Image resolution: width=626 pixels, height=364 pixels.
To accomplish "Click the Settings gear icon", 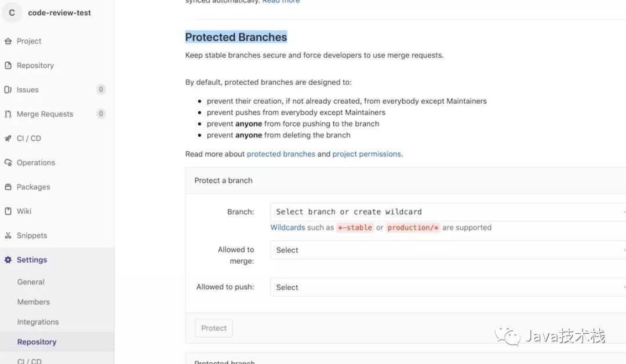I will [x=8, y=260].
